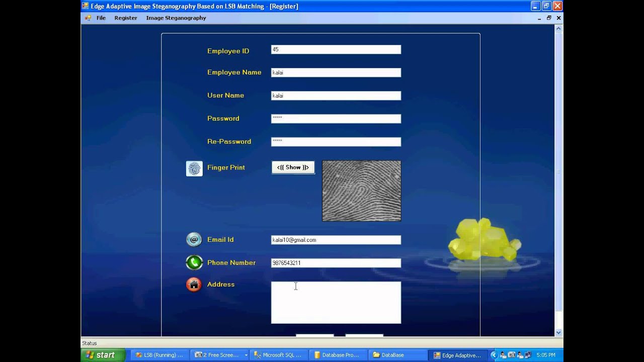Click the title bar application icon
Screen dimensions: 644x362
[x=86, y=6]
